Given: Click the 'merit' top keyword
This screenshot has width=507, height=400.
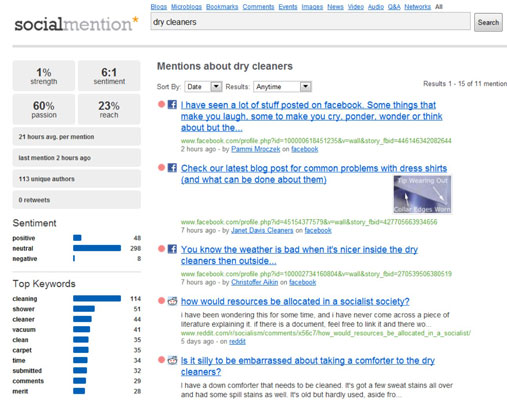Looking at the screenshot, I should pos(20,391).
